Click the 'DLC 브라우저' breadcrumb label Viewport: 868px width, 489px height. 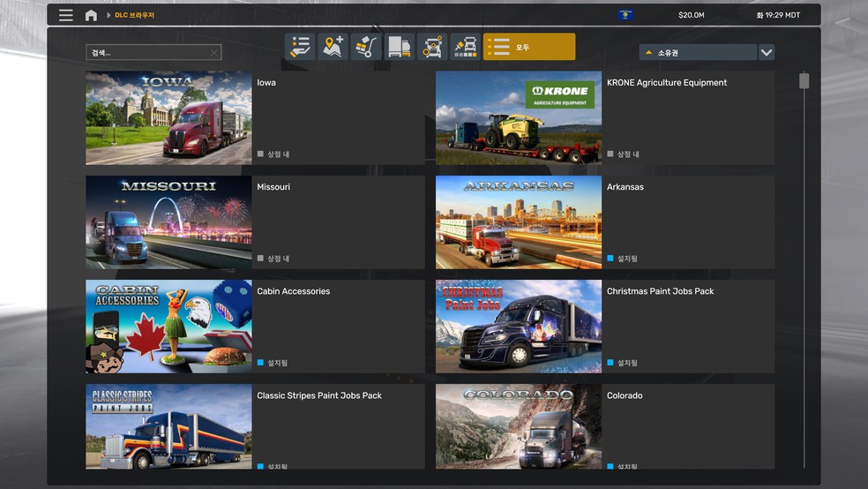[134, 15]
